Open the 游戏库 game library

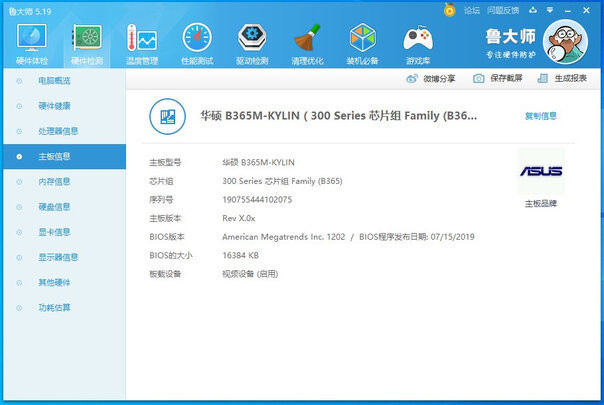pyautogui.click(x=417, y=40)
